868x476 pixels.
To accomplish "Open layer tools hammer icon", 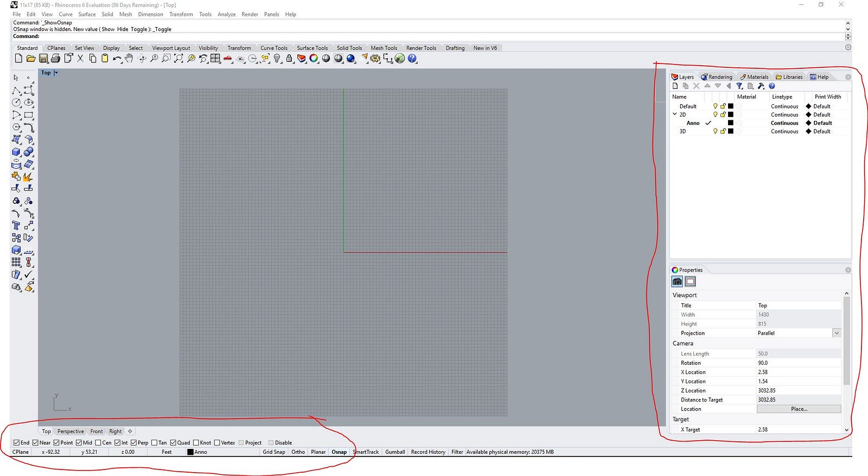I will click(761, 86).
